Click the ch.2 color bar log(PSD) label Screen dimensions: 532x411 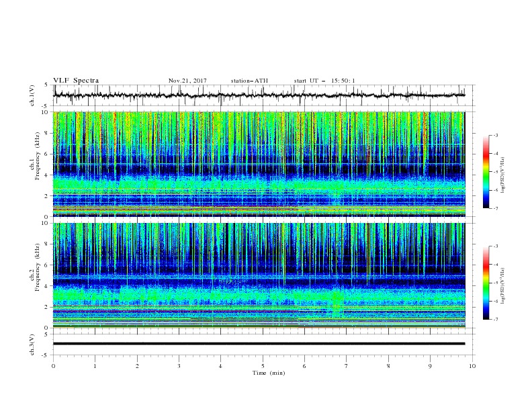click(x=503, y=286)
